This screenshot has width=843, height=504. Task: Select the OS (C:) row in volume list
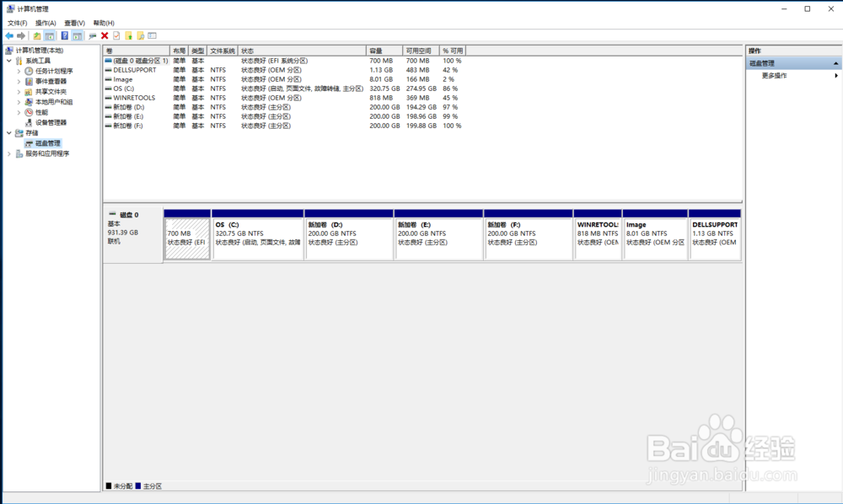[283, 88]
